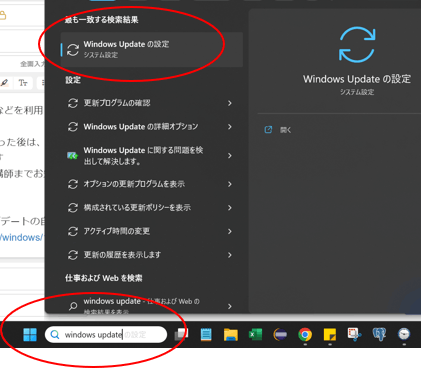Click sync icon next to 'アクティブ時間の変更'

pos(73,231)
